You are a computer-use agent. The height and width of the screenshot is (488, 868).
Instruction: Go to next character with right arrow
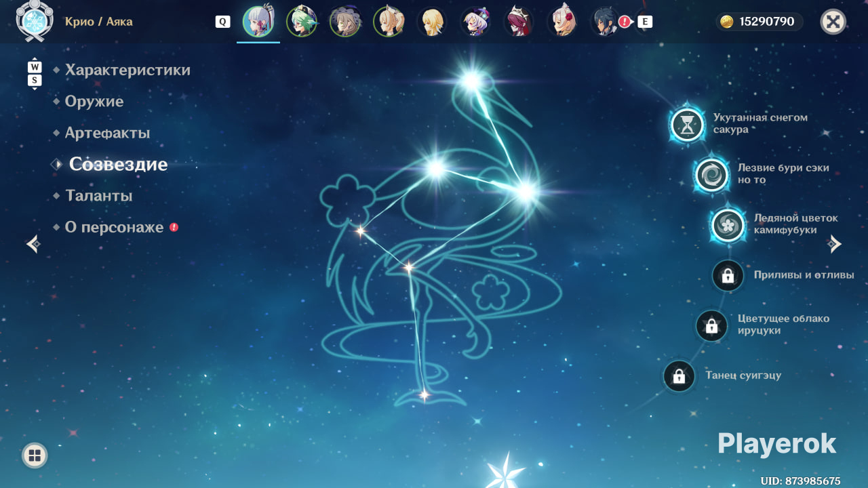(835, 244)
